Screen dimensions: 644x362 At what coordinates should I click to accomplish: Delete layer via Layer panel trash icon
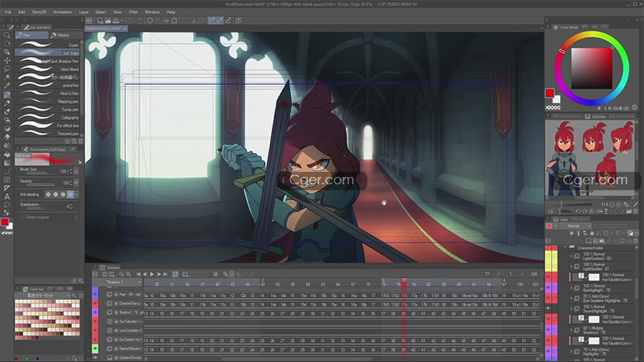[635, 241]
